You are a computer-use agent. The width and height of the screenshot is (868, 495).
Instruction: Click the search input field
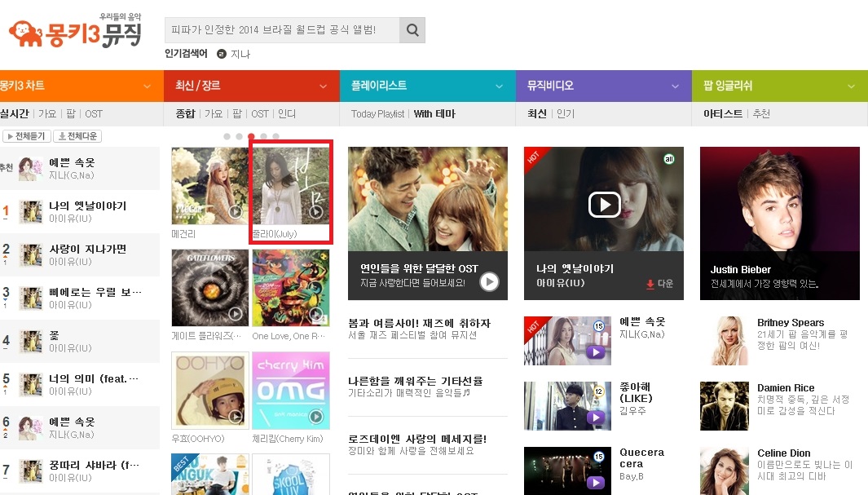tap(282, 30)
